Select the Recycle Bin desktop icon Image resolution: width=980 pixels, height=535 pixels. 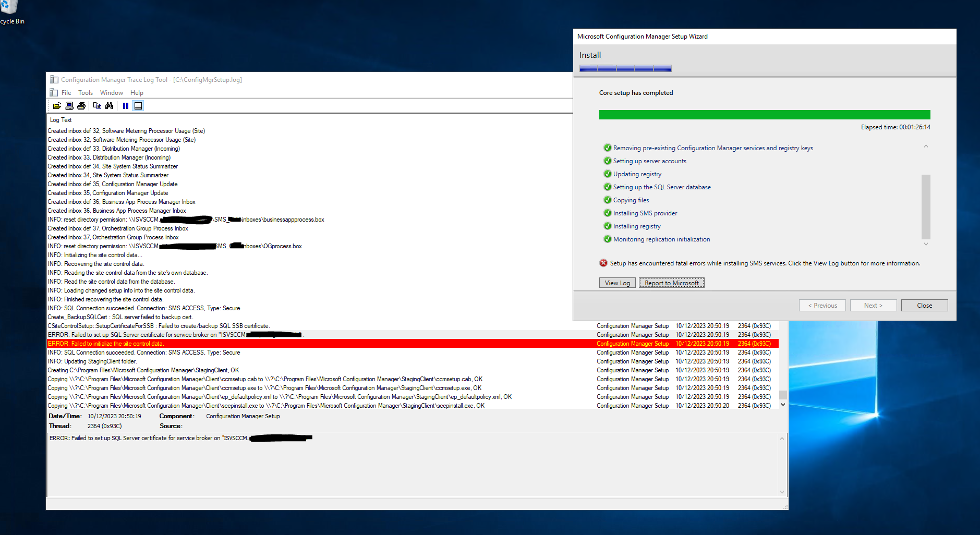pyautogui.click(x=11, y=13)
